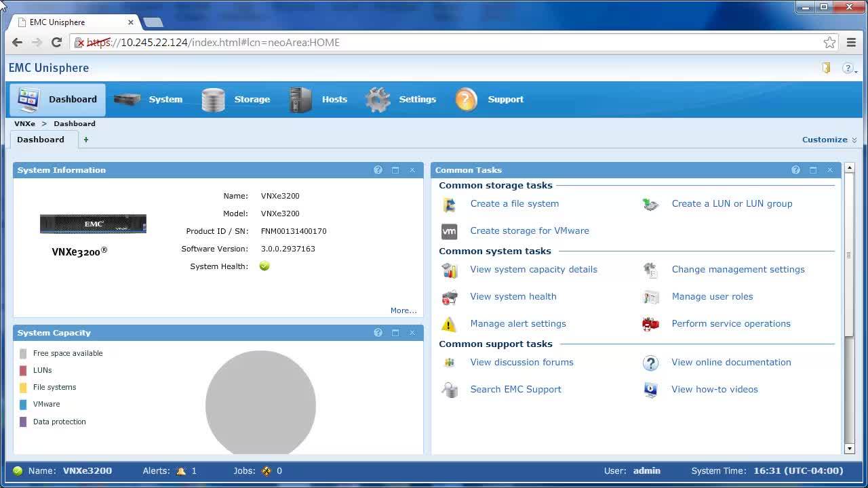Open the Dashboard navigation icon
The height and width of the screenshot is (488, 868).
coord(28,100)
